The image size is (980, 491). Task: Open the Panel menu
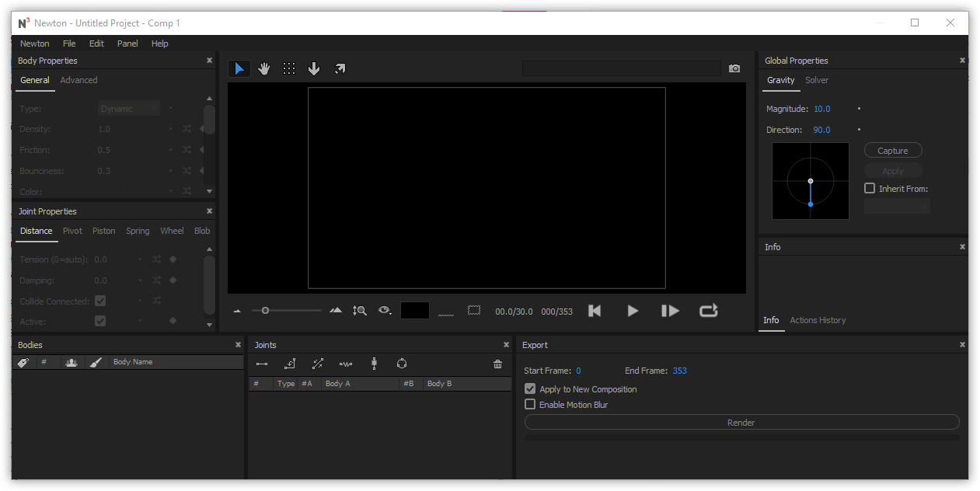coord(127,44)
